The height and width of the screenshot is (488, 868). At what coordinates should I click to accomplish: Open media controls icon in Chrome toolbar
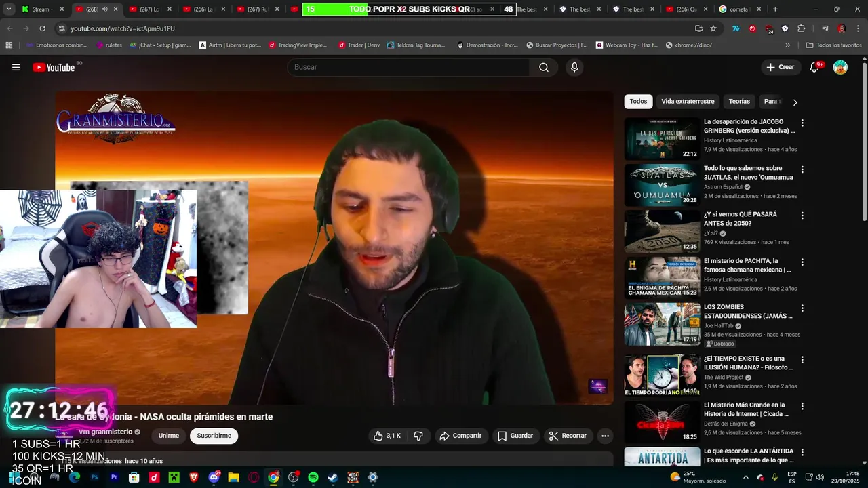[825, 28]
